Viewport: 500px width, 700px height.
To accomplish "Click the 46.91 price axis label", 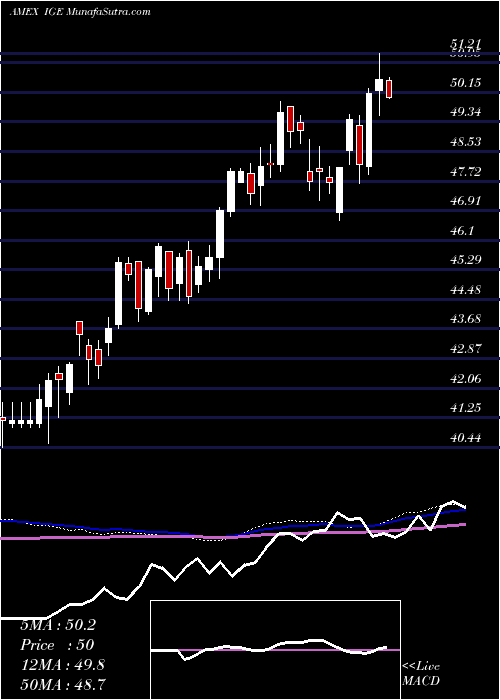I will pos(466,200).
